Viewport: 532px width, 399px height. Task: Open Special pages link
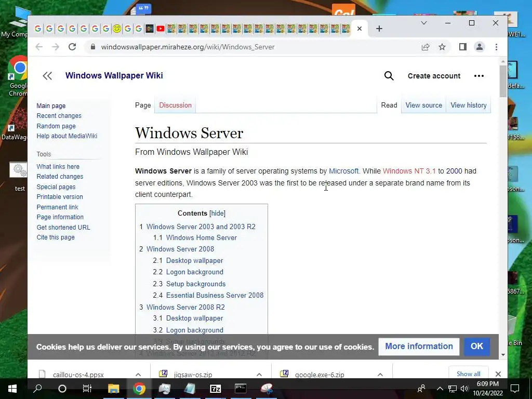pyautogui.click(x=56, y=187)
